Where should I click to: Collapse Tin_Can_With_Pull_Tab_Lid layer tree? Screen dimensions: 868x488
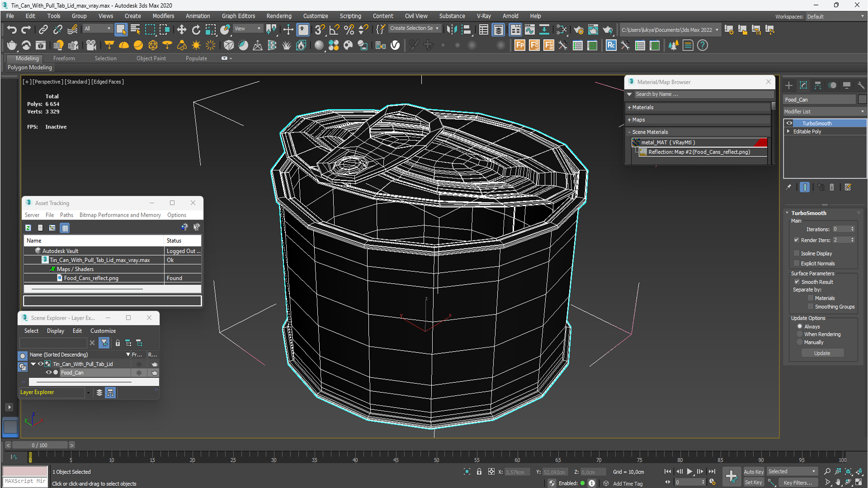[x=33, y=364]
